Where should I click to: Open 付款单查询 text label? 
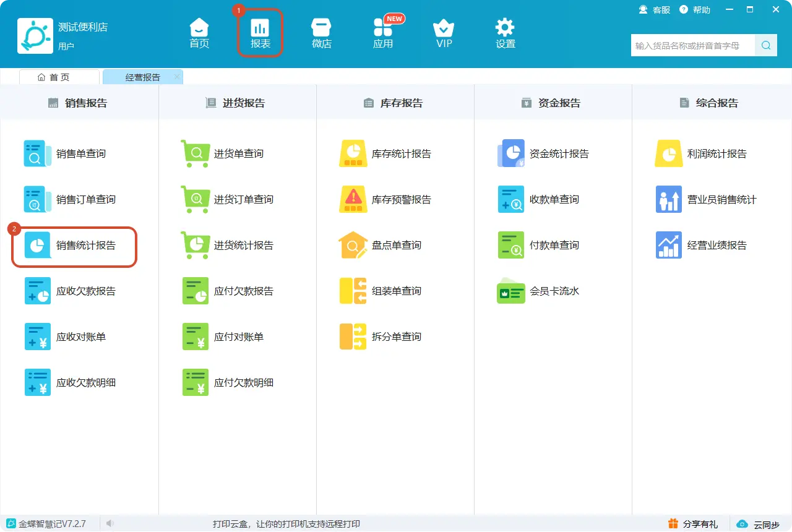point(554,245)
